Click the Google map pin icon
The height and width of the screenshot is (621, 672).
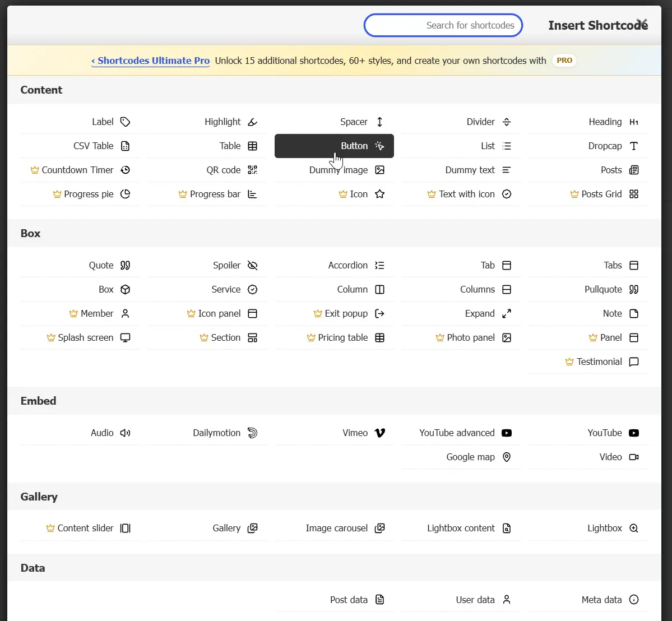507,457
